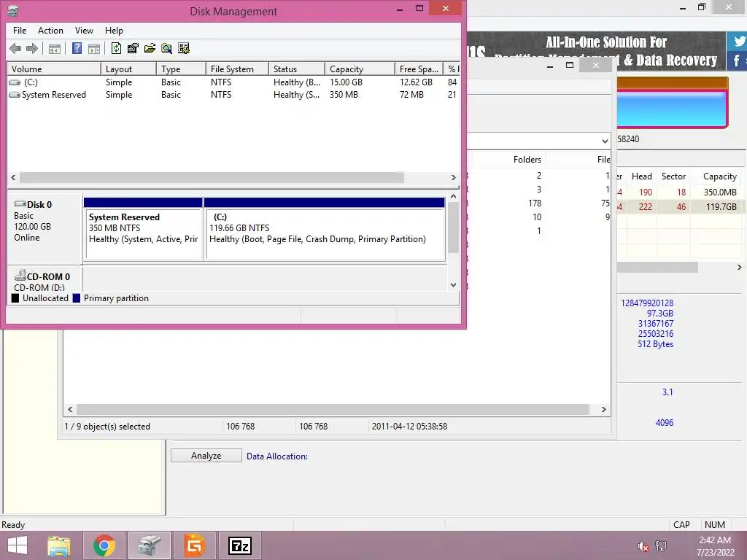This screenshot has height=560, width=747.
Task: Select the System Reserved 350 MB partition block
Action: pos(143,228)
